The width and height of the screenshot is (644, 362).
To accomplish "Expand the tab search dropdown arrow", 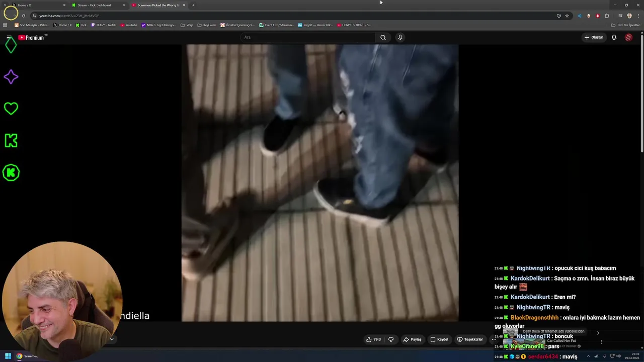I will 5,5.
